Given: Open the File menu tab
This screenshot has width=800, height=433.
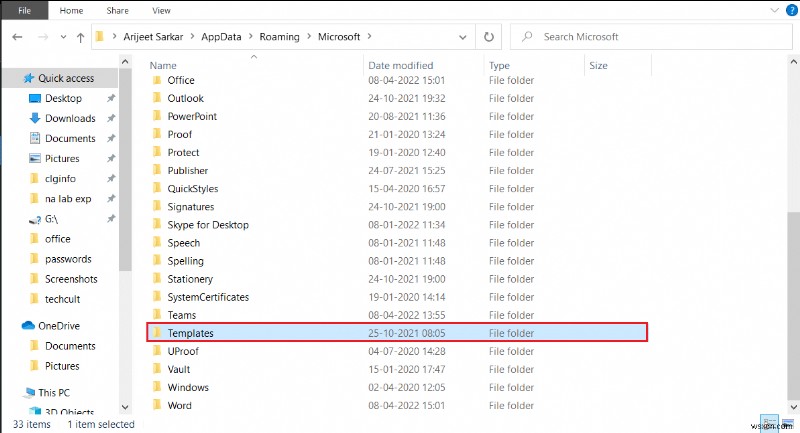Looking at the screenshot, I should point(24,10).
